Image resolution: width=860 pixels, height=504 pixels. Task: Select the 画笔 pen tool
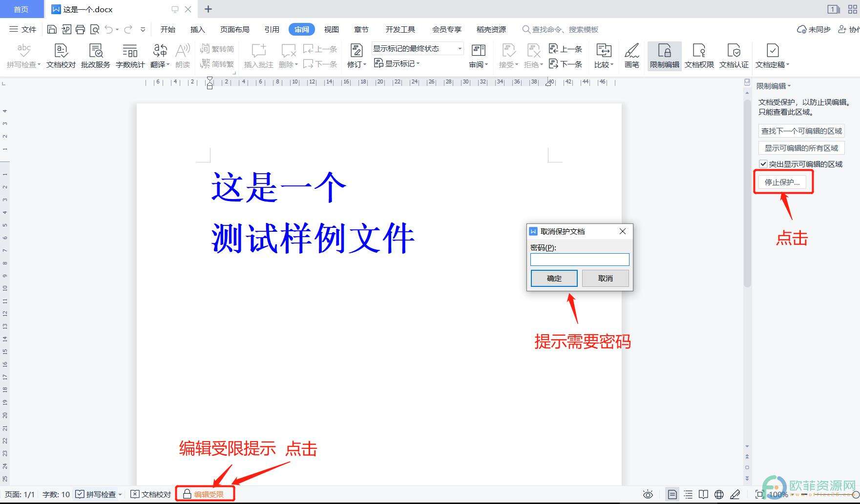pyautogui.click(x=631, y=56)
